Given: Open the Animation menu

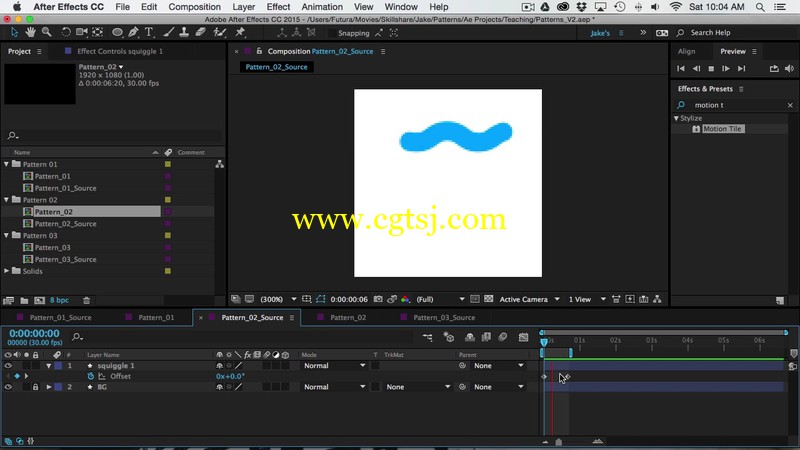Looking at the screenshot, I should pos(322,7).
